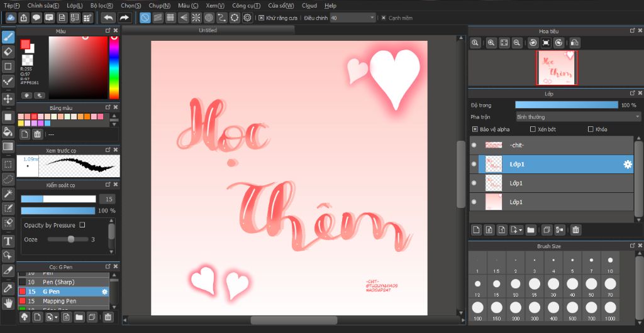Click the Undo arrow
The height and width of the screenshot is (333, 644).
(x=108, y=18)
